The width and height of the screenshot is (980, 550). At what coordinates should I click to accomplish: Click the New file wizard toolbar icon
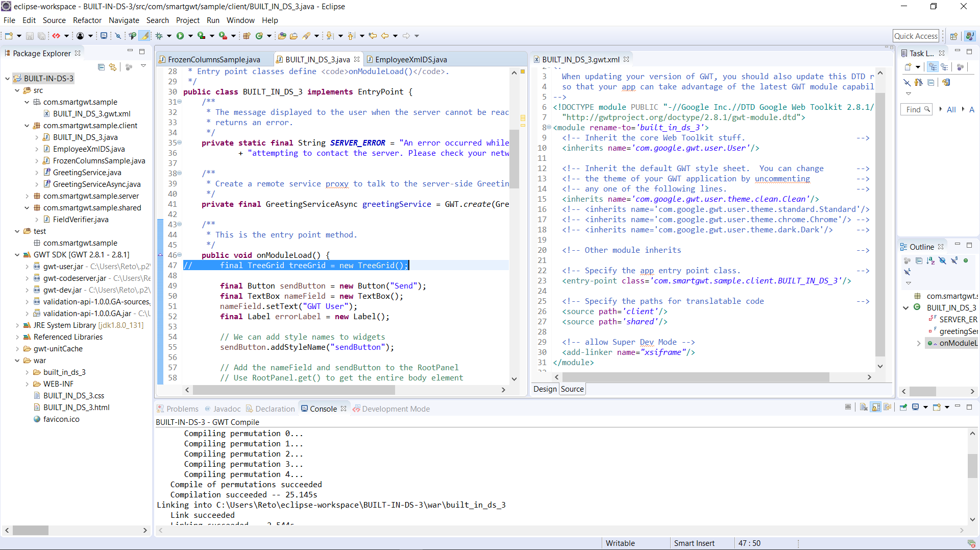9,36
